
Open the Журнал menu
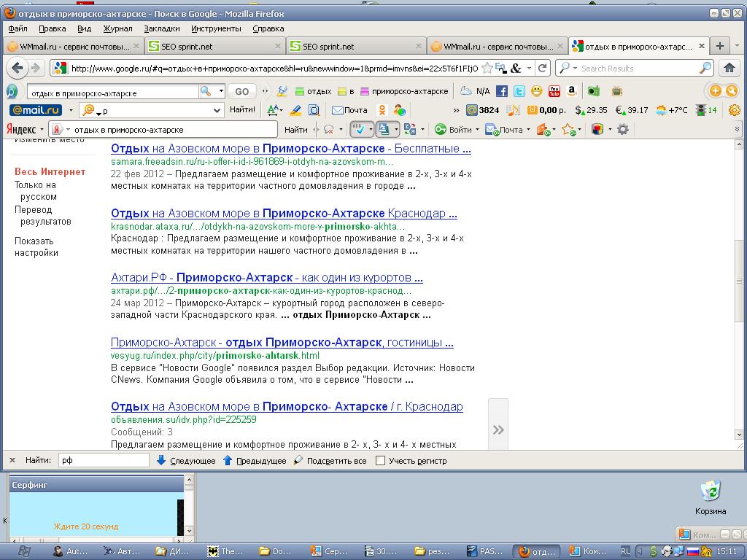point(117,28)
